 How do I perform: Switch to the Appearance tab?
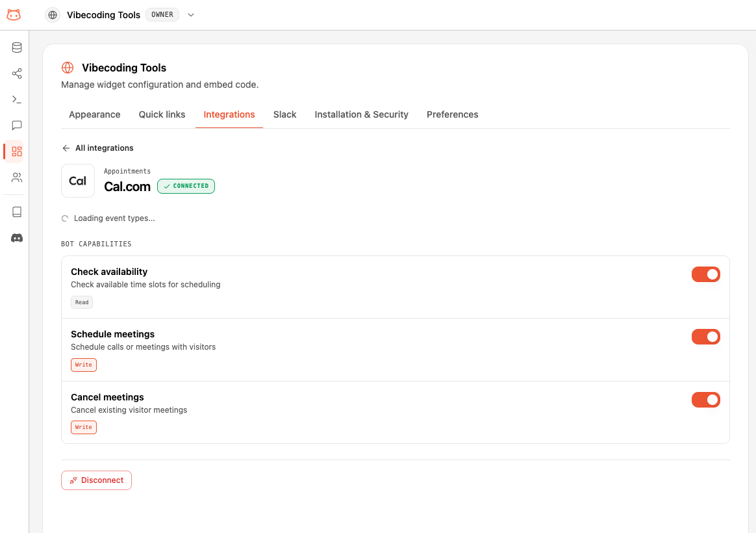pos(95,115)
